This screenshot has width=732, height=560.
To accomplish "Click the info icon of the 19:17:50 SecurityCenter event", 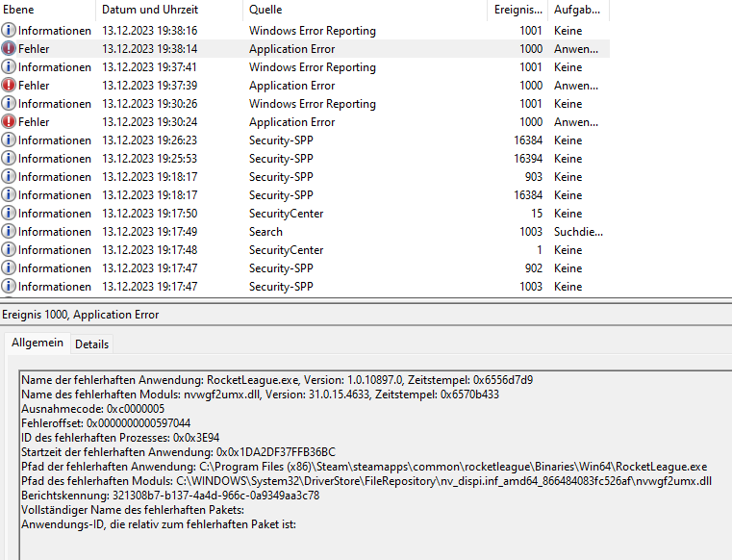I will (9, 213).
